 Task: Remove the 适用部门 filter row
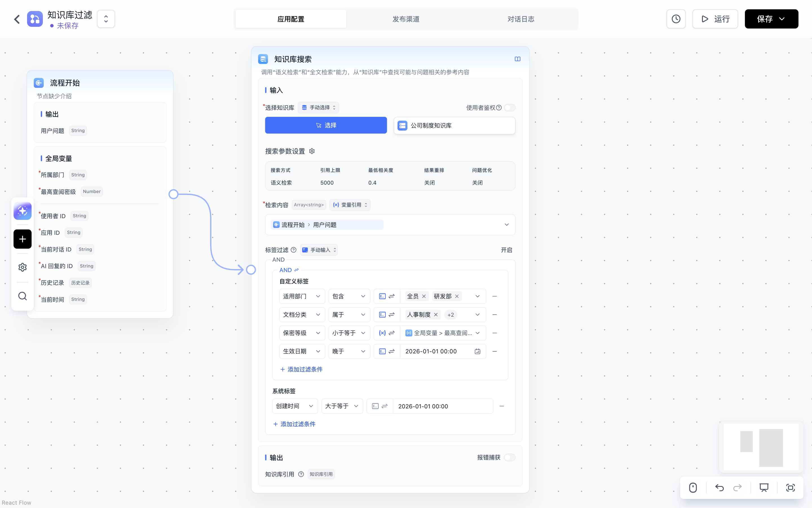(495, 296)
